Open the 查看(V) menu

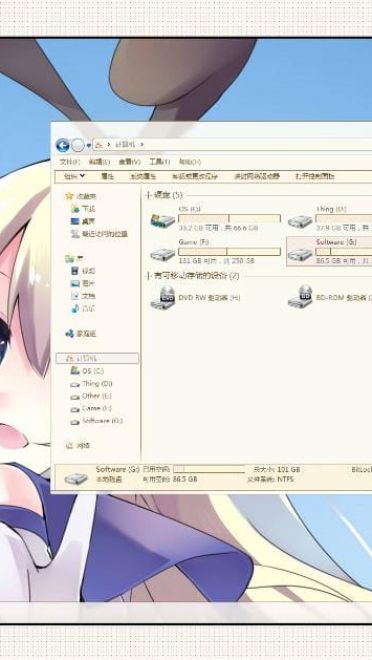[x=129, y=162]
